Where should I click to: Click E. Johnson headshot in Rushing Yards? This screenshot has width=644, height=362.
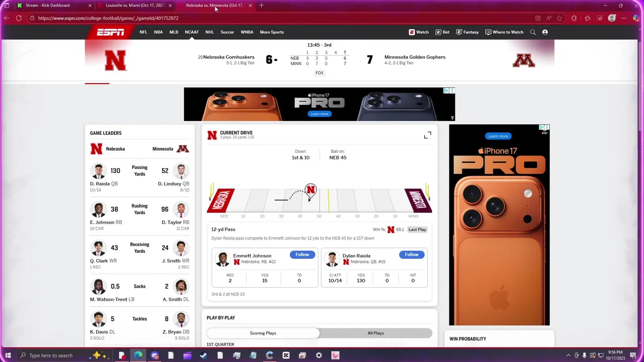pyautogui.click(x=98, y=210)
